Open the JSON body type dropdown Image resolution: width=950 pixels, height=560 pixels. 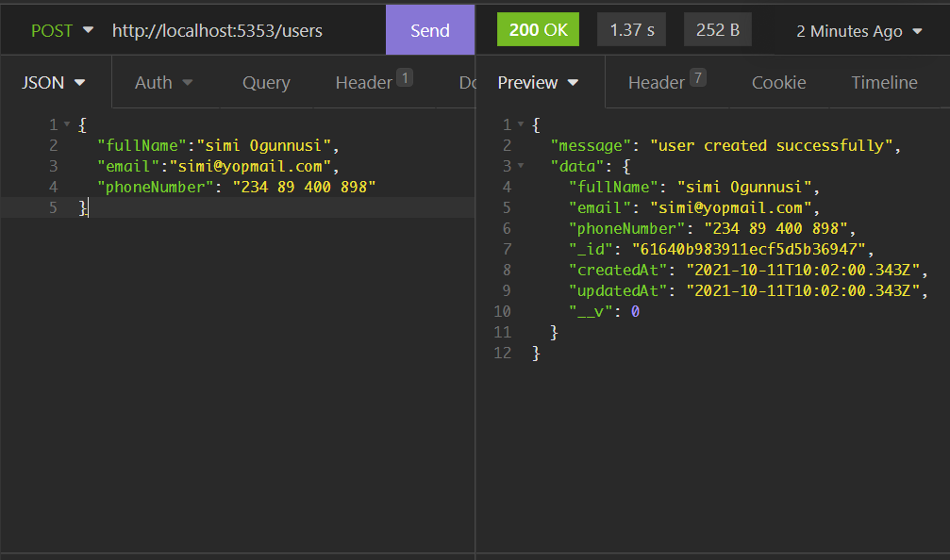pyautogui.click(x=54, y=82)
